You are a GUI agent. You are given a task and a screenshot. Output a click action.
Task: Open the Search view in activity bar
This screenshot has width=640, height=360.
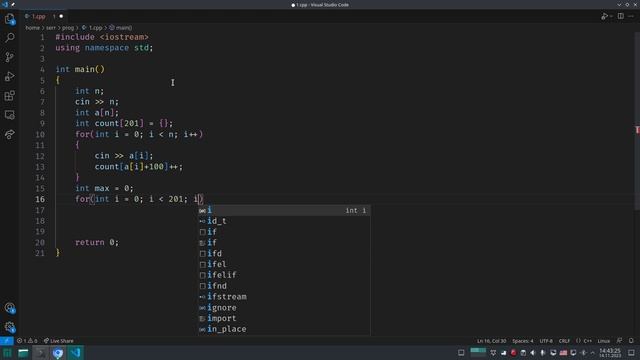pos(9,38)
